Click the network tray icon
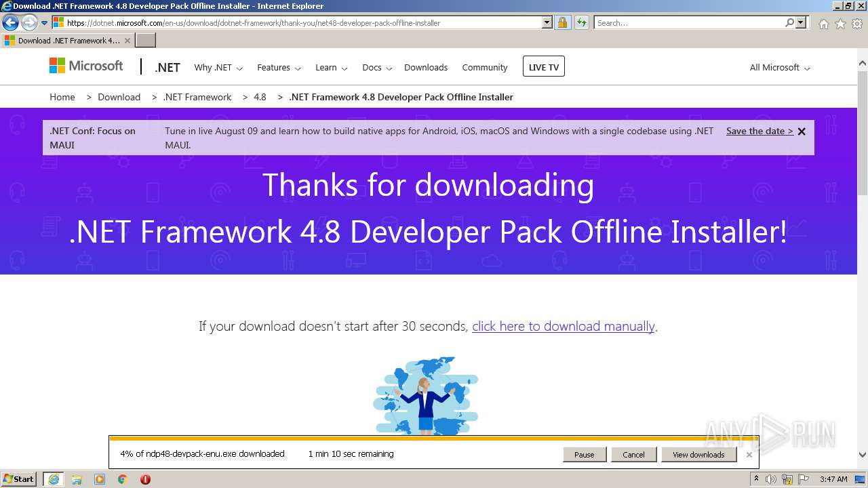This screenshot has width=868, height=488. [787, 479]
